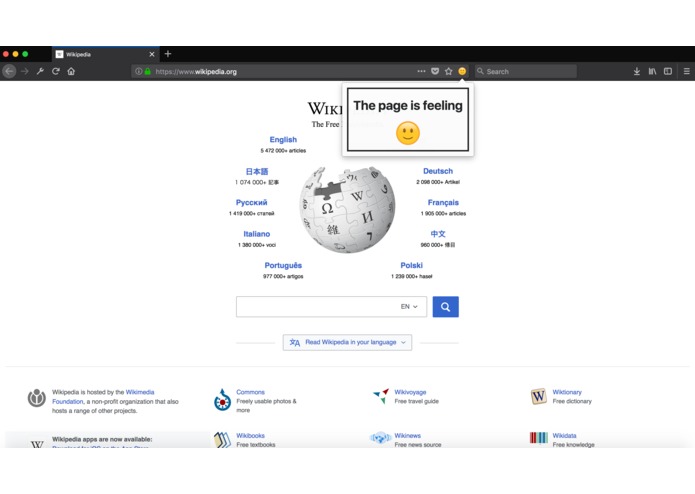Open the Wikinews project link
The width and height of the screenshot is (695, 494).
click(407, 436)
